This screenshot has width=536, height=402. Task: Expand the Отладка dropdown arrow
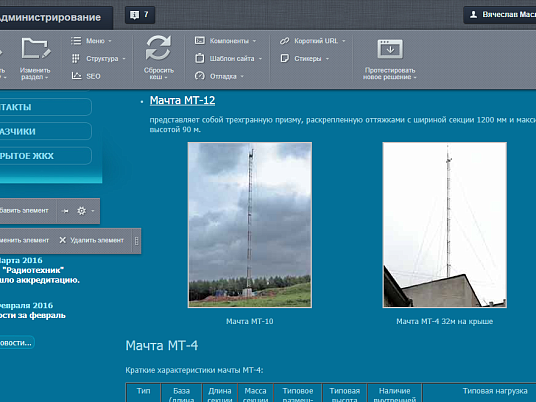pyautogui.click(x=242, y=76)
